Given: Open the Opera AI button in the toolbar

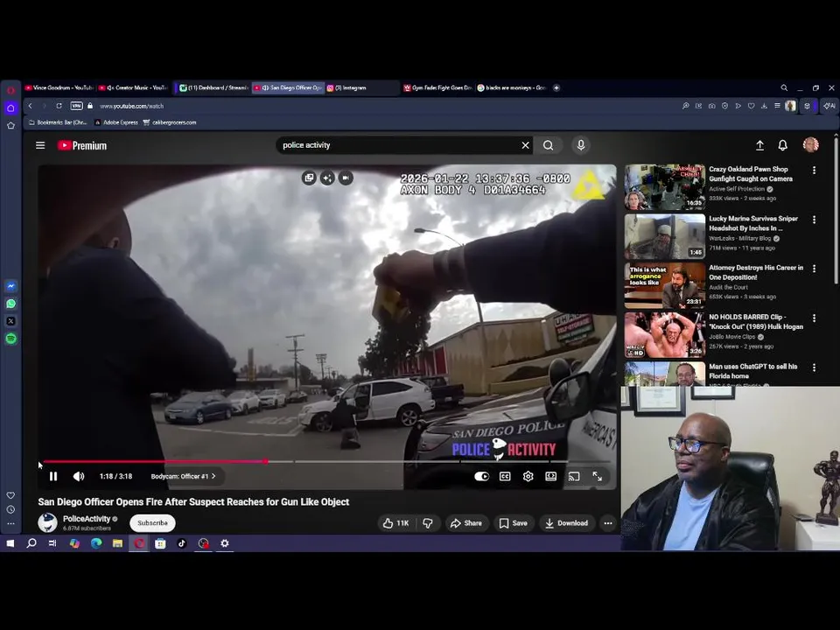Looking at the screenshot, I should pos(829,106).
